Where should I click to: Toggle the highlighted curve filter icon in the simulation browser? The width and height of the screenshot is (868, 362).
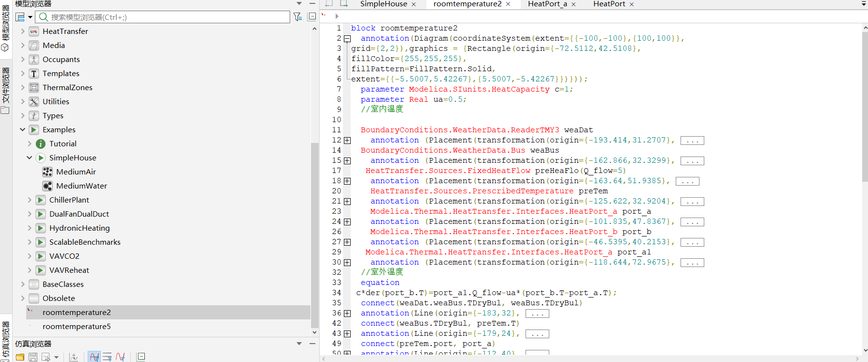(94, 357)
